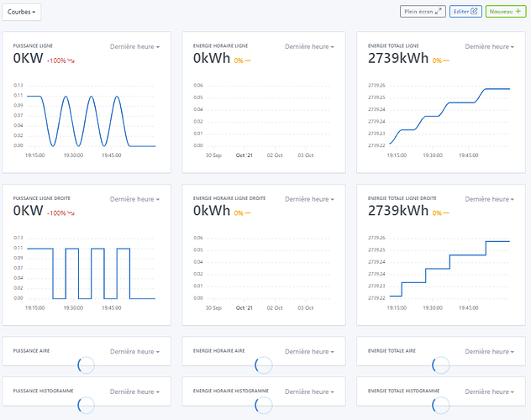Viewport: 531px width, 420px height.
Task: Click the orange flat trend dash in Energie Horaire Ligne
Action: (248, 61)
